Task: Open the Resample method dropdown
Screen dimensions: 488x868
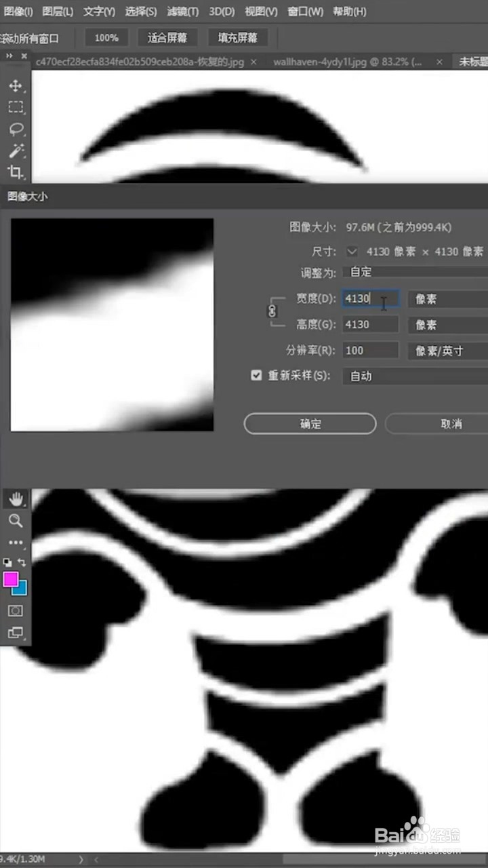Action: (x=415, y=376)
